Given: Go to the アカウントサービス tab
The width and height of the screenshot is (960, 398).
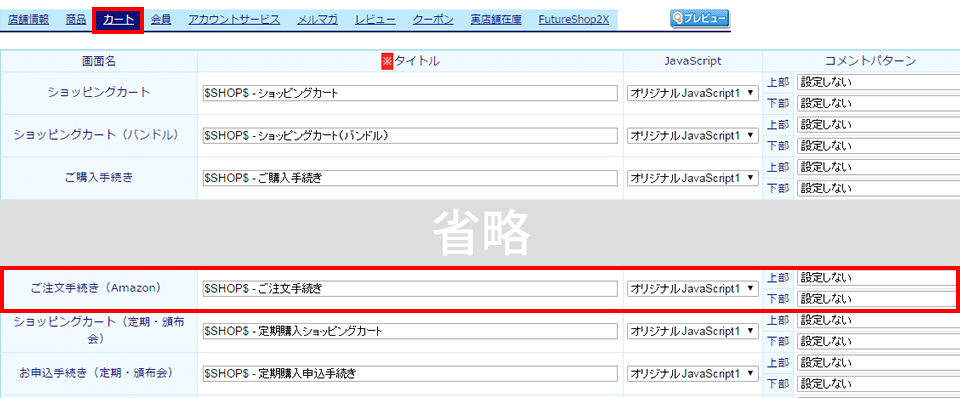Looking at the screenshot, I should coord(234,20).
